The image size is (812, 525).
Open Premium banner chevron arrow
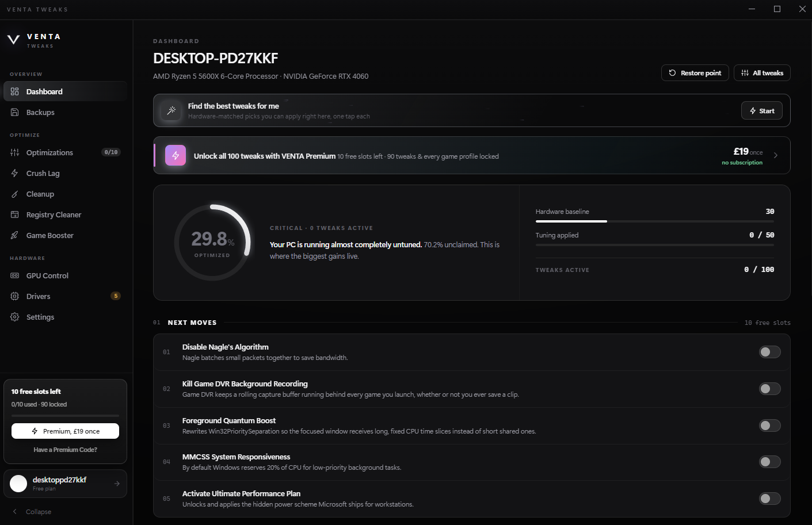point(776,155)
